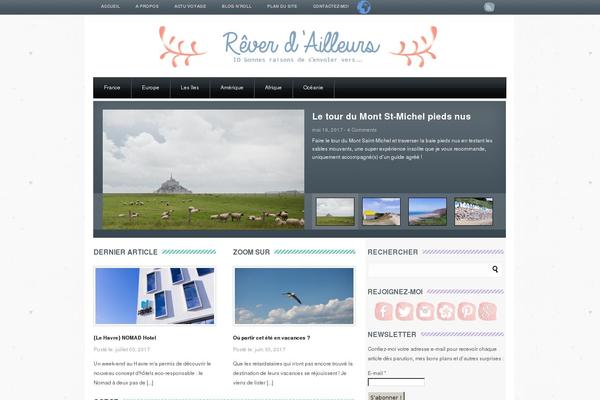Open the NOMAD Hotel article image
This screenshot has height=400, width=600.
pos(155,296)
